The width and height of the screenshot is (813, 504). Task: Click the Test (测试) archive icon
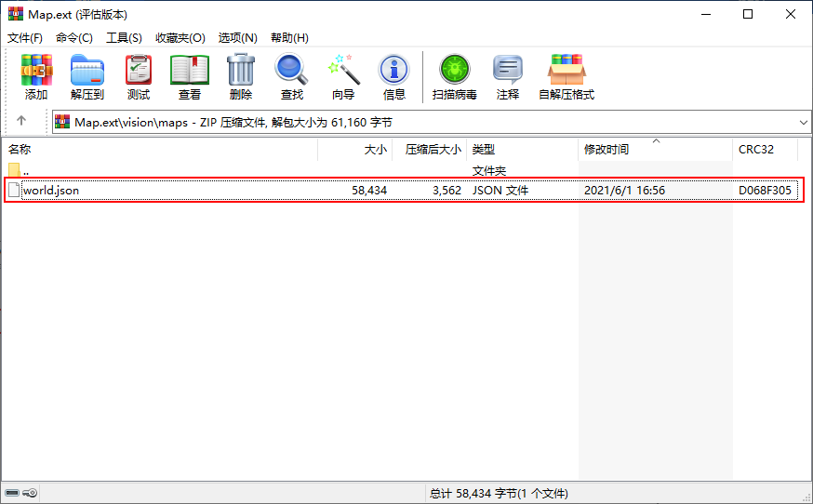click(139, 70)
